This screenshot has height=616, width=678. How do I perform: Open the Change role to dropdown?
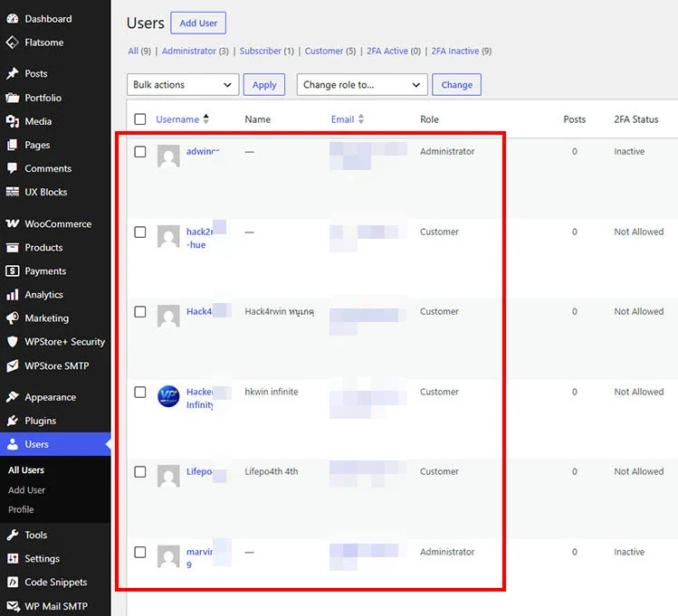click(x=362, y=85)
